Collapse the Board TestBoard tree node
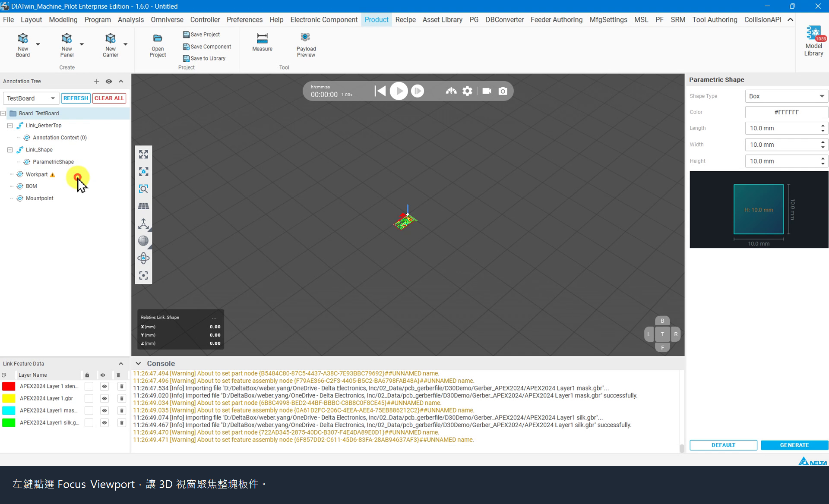The height and width of the screenshot is (504, 829). coord(3,113)
